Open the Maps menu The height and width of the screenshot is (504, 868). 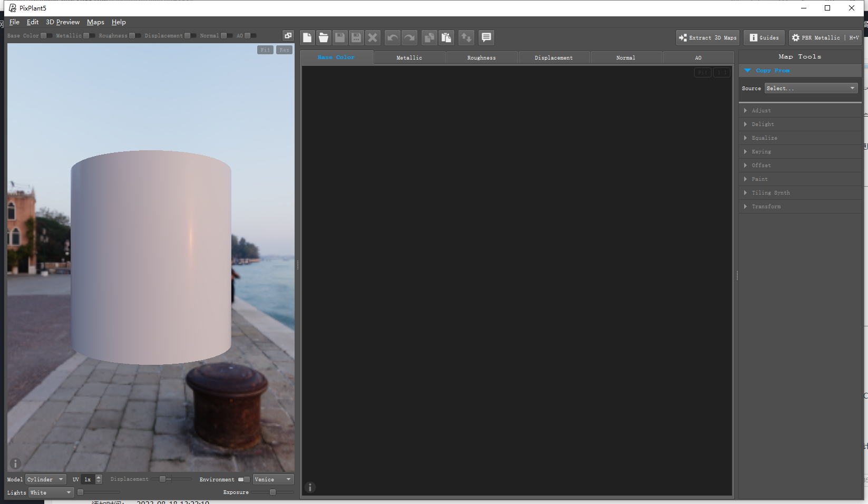[x=95, y=22]
